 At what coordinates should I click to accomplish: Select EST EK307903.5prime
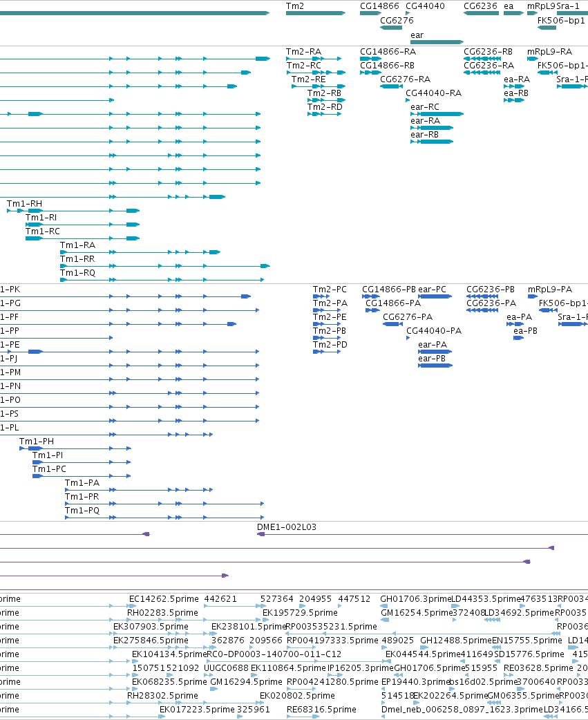(151, 626)
